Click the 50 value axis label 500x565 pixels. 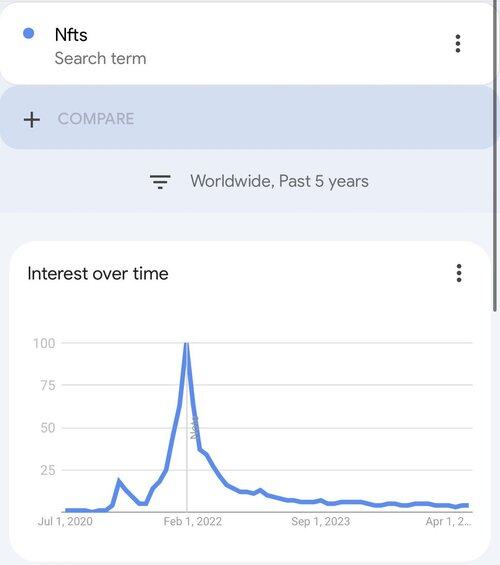[48, 428]
